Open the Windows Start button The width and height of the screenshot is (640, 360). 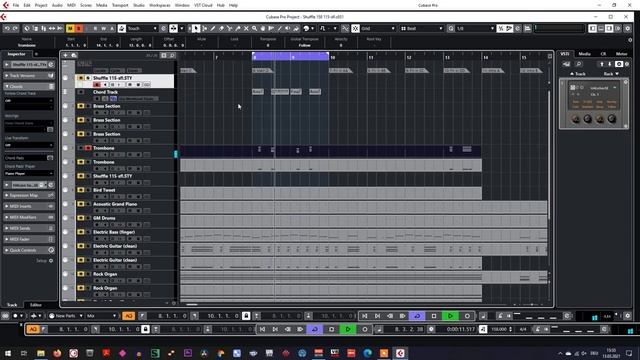point(8,353)
